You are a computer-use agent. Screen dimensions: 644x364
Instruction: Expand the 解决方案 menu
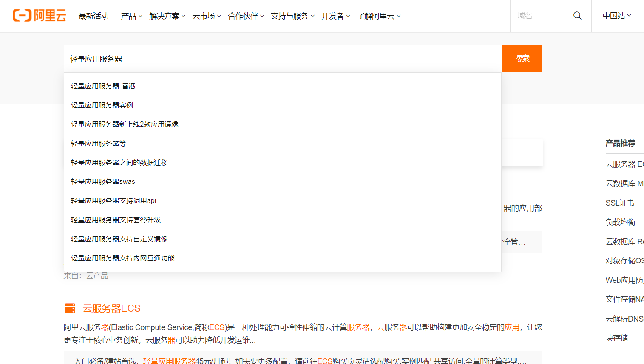pyautogui.click(x=167, y=16)
